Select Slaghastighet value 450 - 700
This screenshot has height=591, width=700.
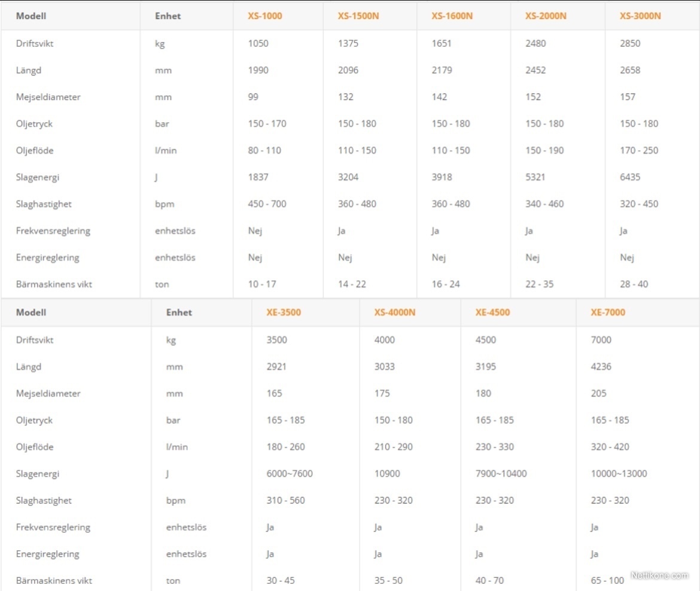pos(267,204)
